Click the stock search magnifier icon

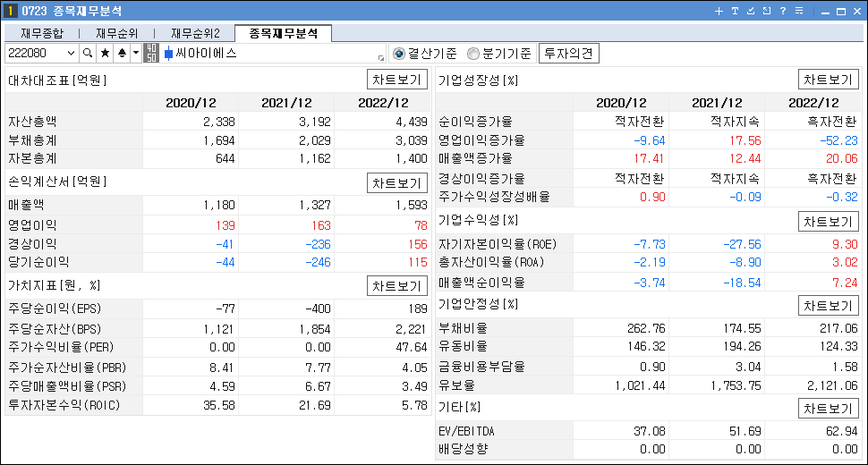point(88,53)
